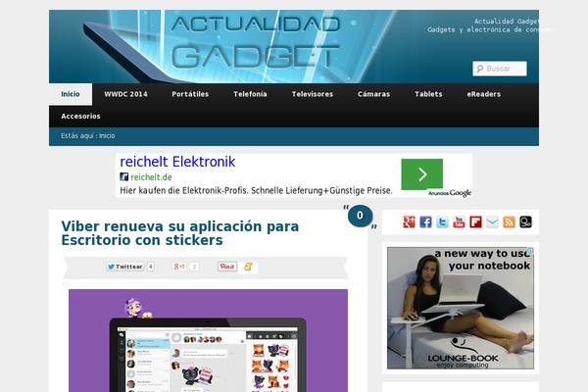Open the Tablets menu item

click(x=428, y=94)
